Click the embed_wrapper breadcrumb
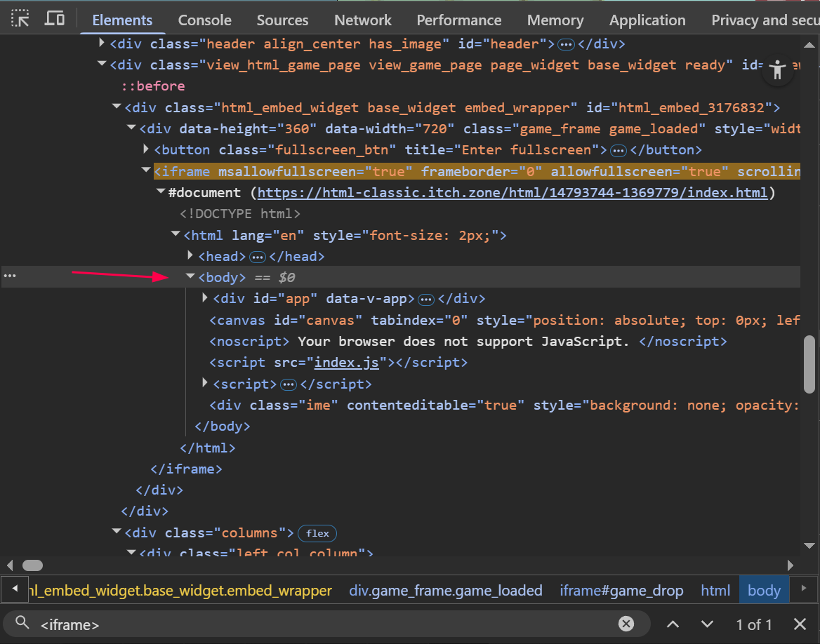820x644 pixels. point(180,591)
